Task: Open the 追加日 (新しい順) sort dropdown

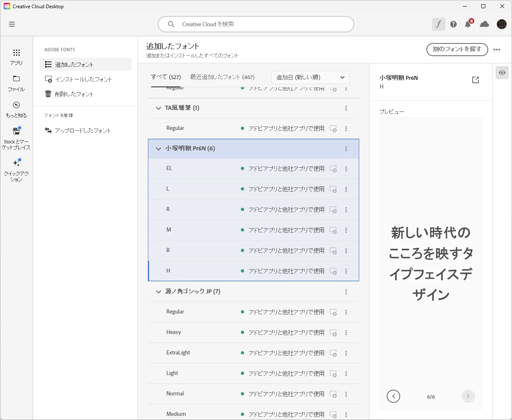Action: pos(310,77)
